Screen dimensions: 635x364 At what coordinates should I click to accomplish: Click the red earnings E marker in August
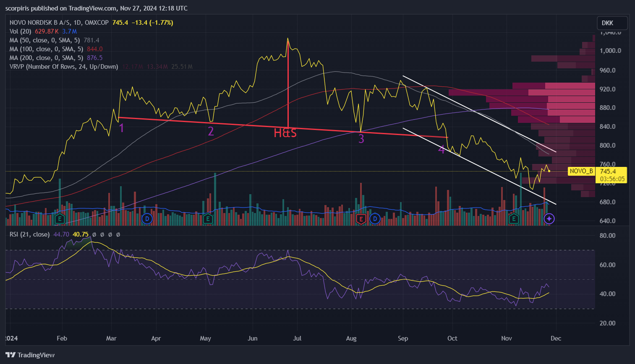(x=361, y=218)
